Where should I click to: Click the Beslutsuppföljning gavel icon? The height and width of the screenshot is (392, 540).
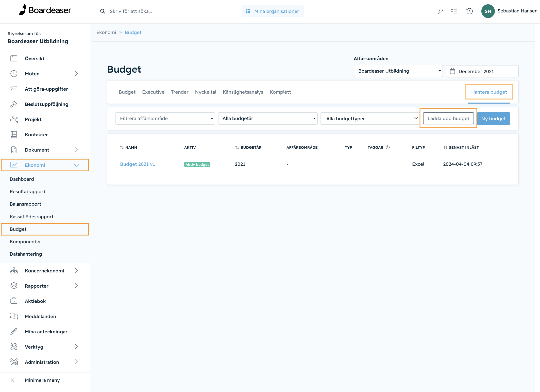click(x=14, y=104)
